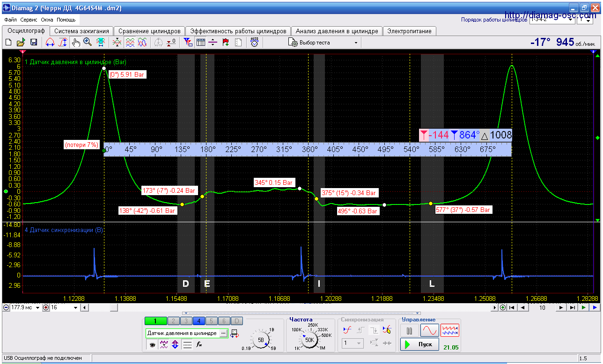Click the blue up-down arrows invert icon
Viewport: 603px width, 364px height.
175,345
